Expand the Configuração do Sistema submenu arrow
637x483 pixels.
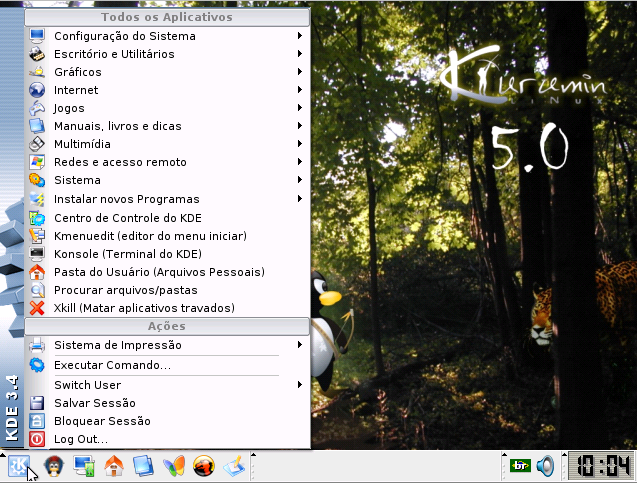tap(300, 35)
